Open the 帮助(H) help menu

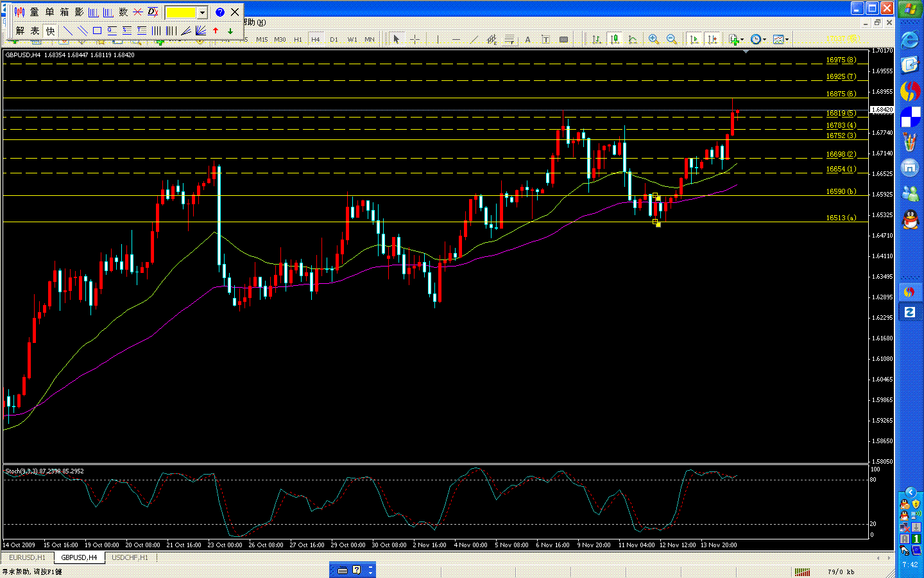coord(255,22)
